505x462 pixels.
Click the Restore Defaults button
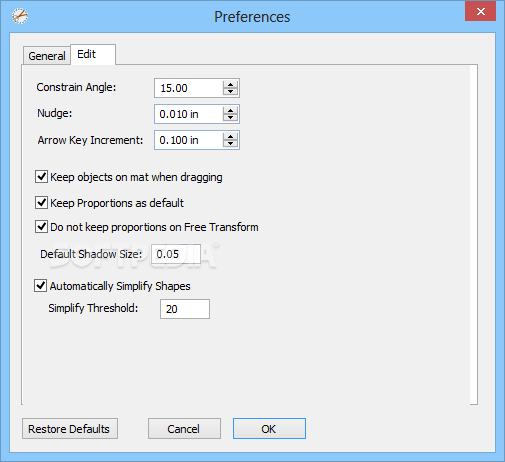point(70,429)
